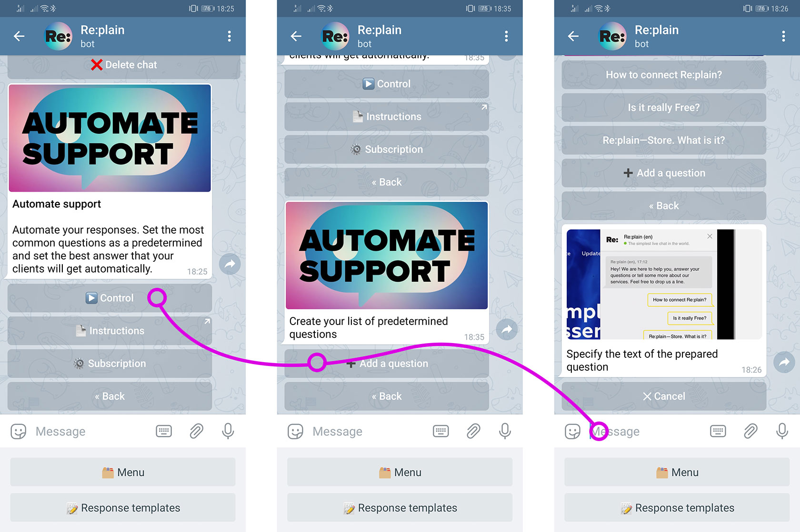Tap the Re:plain bot avatar in the left phone
Viewport: 800px width, 532px height.
click(59, 36)
